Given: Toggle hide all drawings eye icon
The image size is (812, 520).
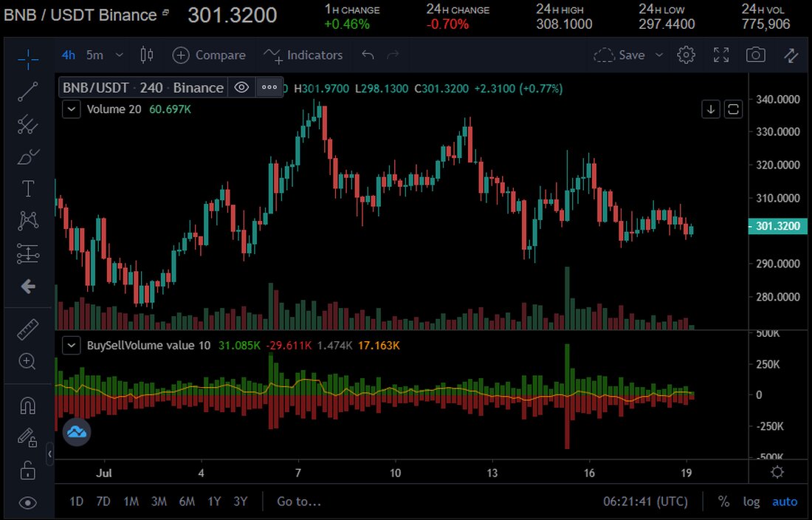Looking at the screenshot, I should 28,502.
